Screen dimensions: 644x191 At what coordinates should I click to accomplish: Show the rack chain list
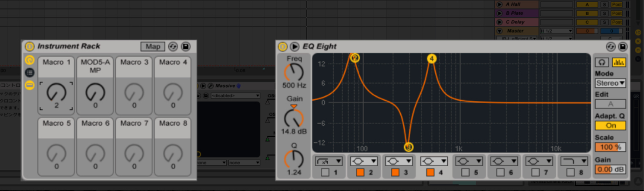point(30,72)
